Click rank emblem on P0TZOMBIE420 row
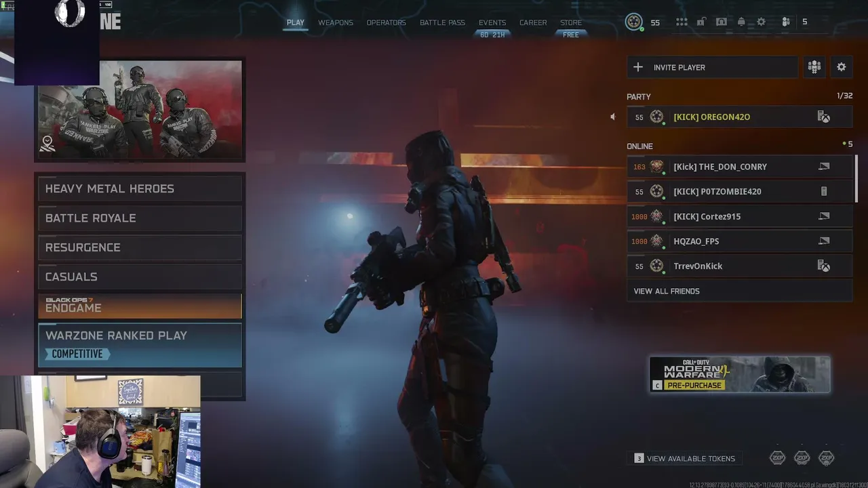 [x=656, y=191]
